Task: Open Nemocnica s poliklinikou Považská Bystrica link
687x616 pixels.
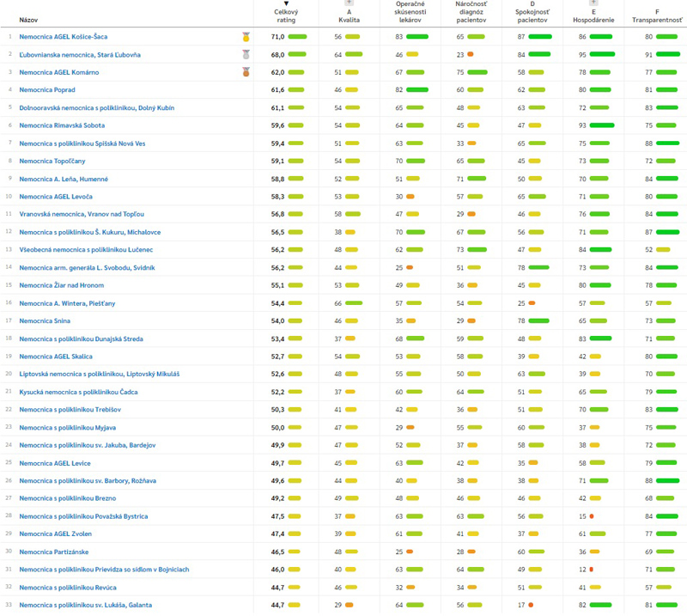Action: click(83, 516)
